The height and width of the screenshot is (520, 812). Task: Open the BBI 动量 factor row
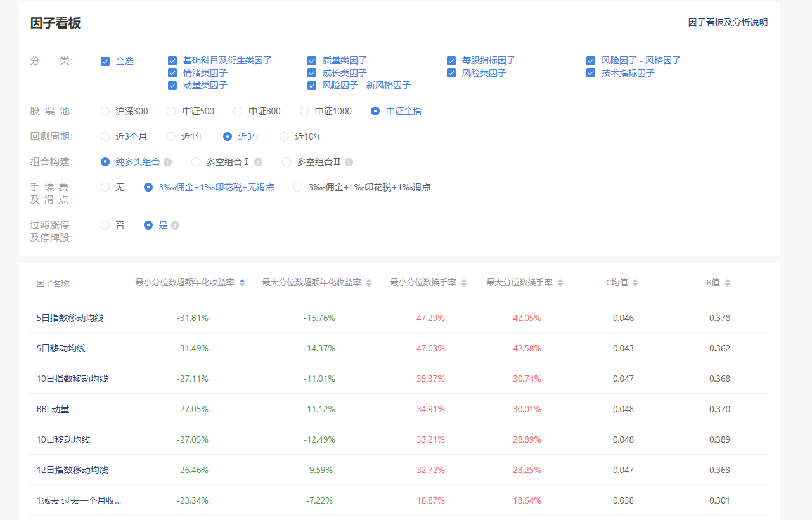pos(53,409)
